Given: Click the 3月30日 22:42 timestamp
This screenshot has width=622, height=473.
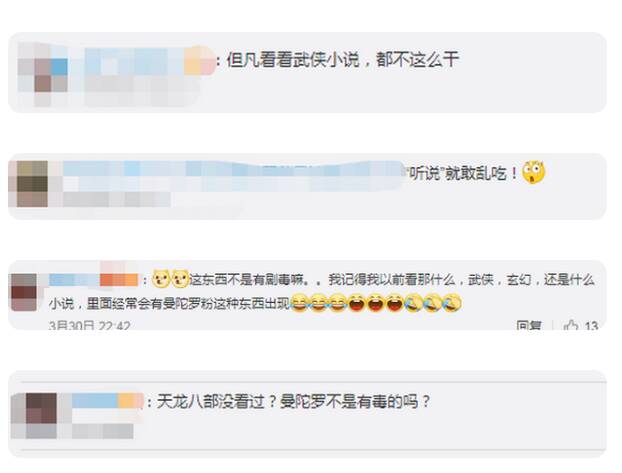Looking at the screenshot, I should coord(90,326).
